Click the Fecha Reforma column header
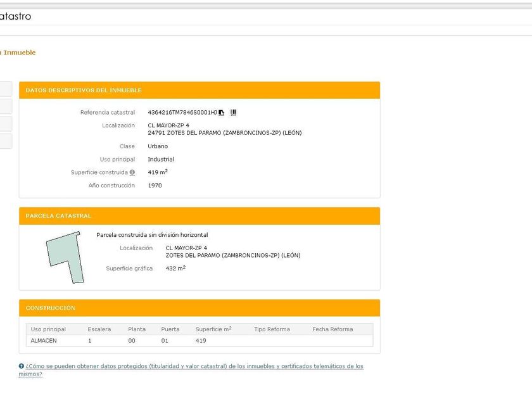This screenshot has height=399, width=532. 332,329
